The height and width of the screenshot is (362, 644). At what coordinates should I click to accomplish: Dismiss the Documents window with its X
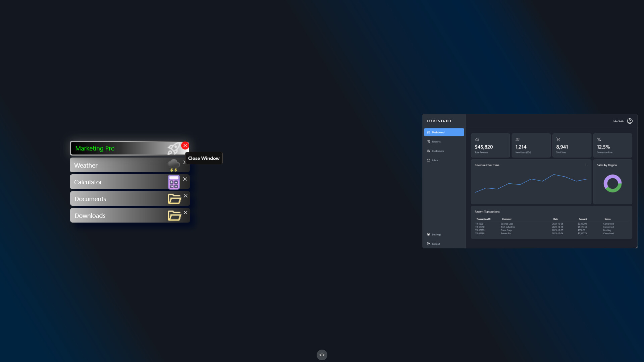[x=185, y=196]
